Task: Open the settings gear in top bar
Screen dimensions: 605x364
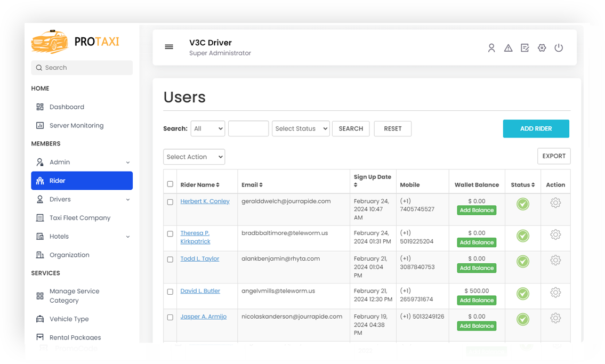Action: 542,47
